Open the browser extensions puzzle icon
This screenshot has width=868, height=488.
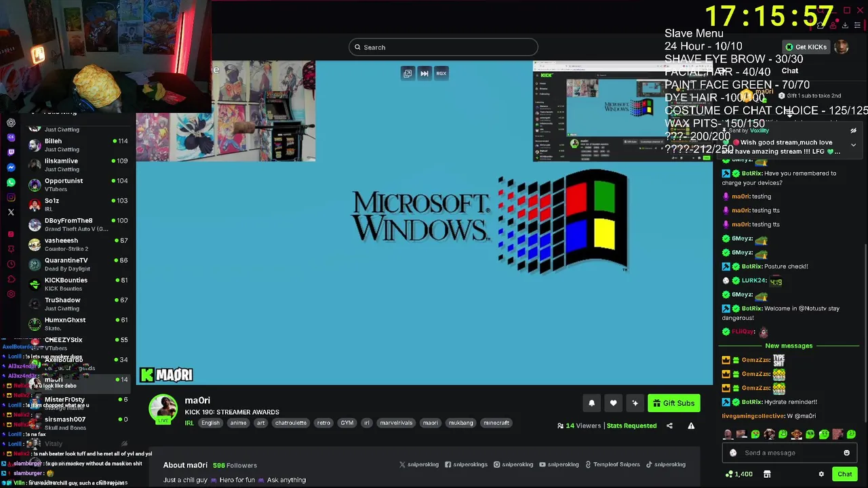(821, 26)
